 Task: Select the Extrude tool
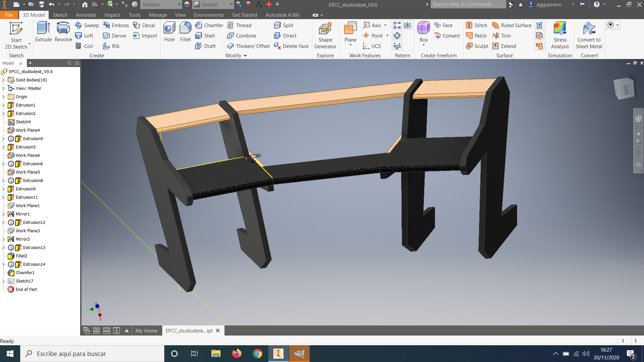coord(44,32)
